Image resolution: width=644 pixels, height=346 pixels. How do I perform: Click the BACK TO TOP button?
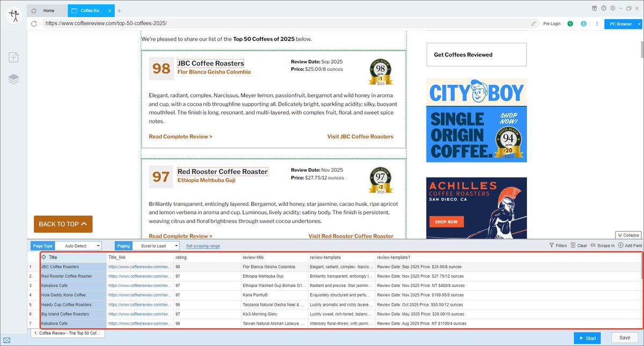point(63,224)
